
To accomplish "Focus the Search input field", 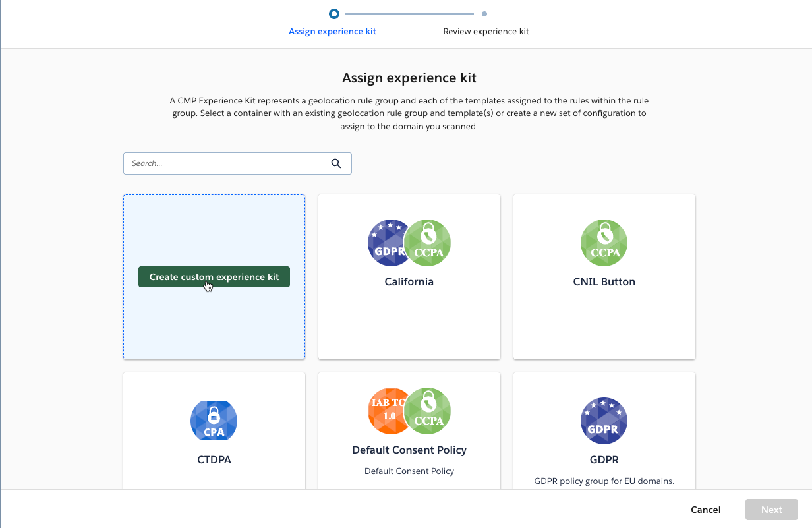I will tap(237, 163).
